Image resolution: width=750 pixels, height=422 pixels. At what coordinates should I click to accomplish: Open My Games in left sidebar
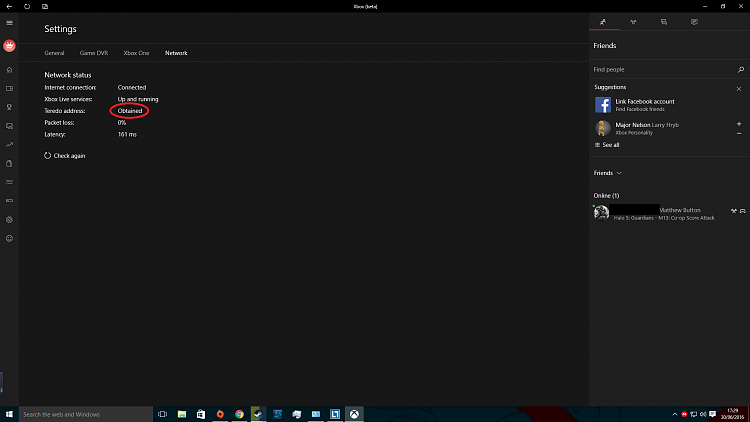point(9,89)
